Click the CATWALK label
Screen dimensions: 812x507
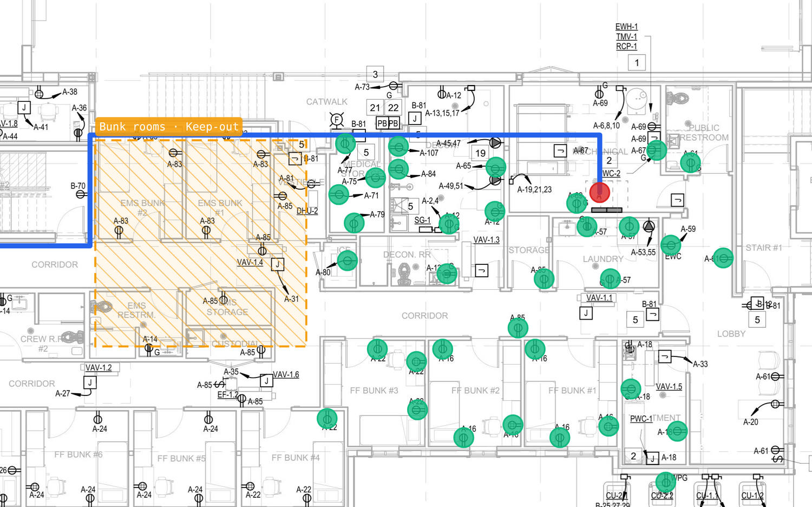[327, 102]
